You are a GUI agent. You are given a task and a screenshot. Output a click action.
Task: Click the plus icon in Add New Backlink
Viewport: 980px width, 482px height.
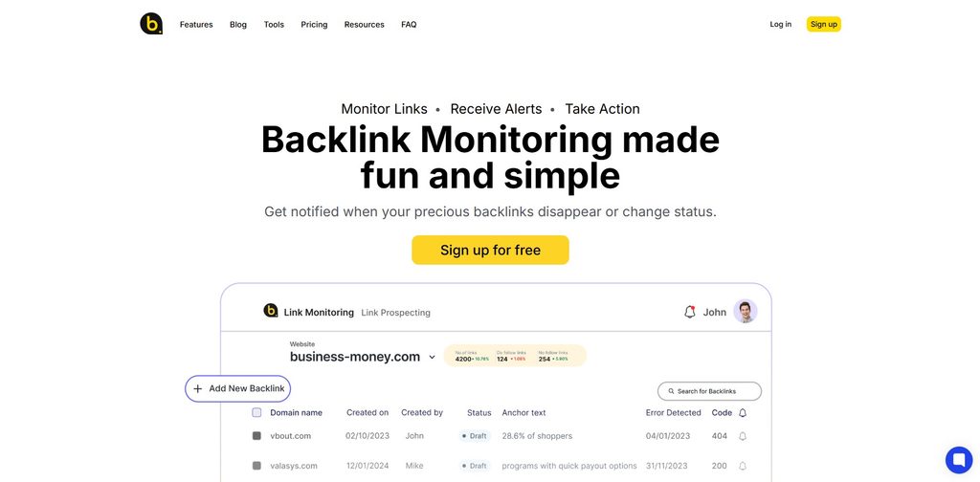point(197,388)
